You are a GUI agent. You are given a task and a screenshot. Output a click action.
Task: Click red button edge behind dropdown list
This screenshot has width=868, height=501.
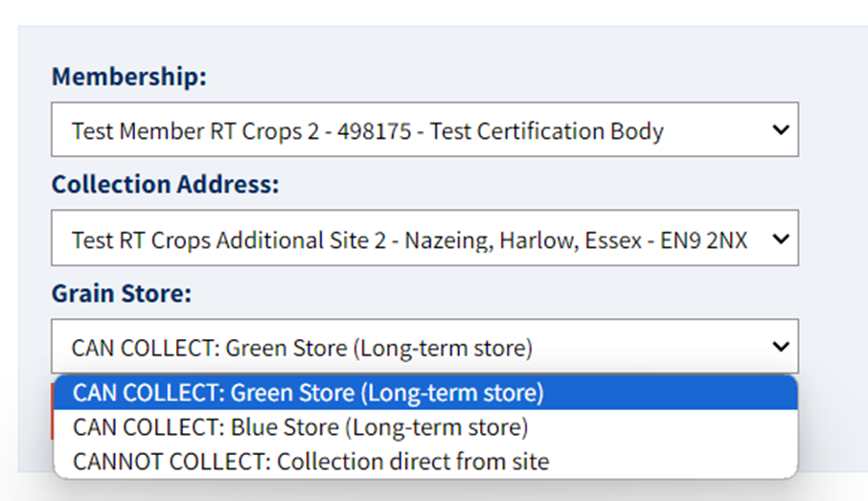coord(52,410)
